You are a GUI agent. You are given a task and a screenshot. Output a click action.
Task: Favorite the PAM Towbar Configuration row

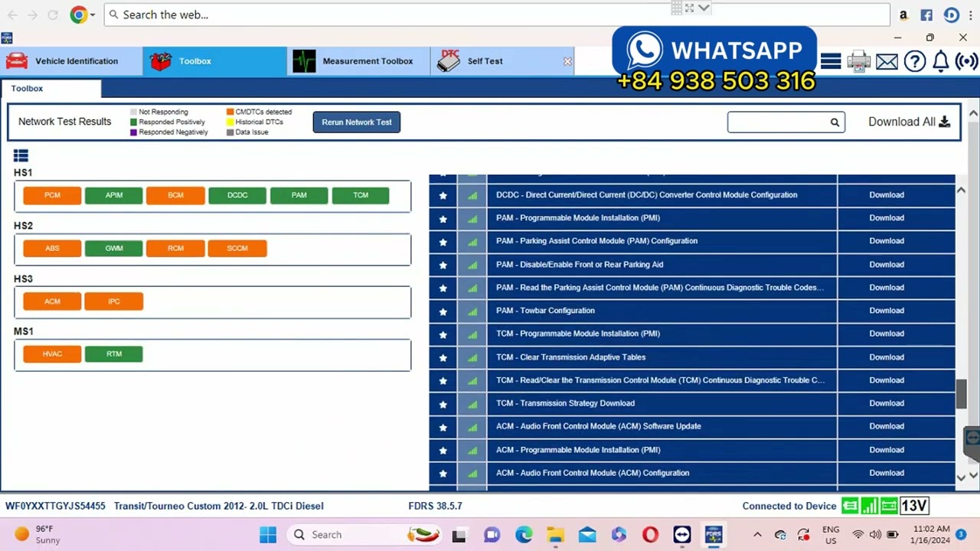coord(443,311)
